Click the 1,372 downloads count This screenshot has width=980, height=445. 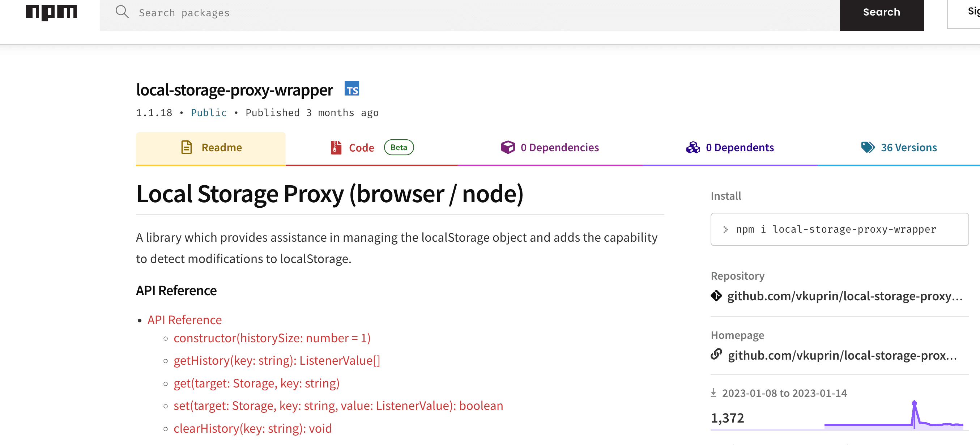coord(727,418)
